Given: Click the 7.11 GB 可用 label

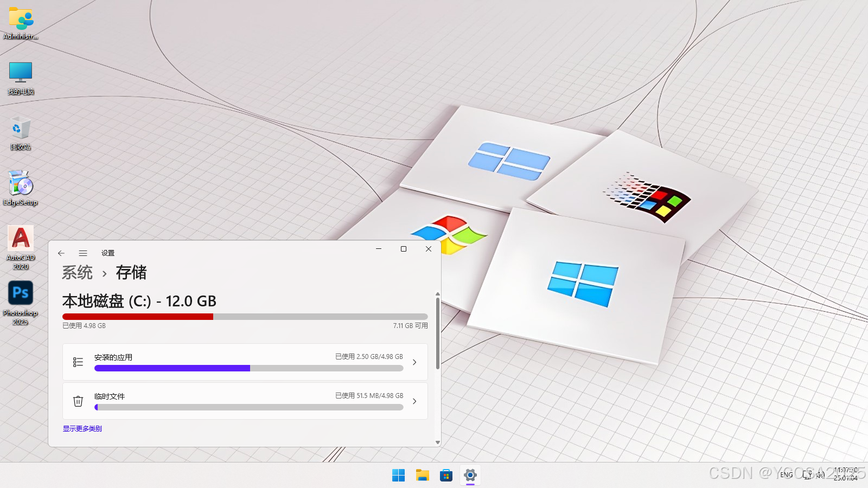Looking at the screenshot, I should [410, 326].
